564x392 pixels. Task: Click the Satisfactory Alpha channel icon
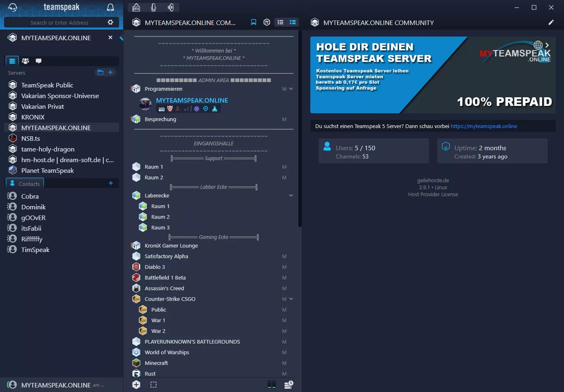(x=136, y=256)
